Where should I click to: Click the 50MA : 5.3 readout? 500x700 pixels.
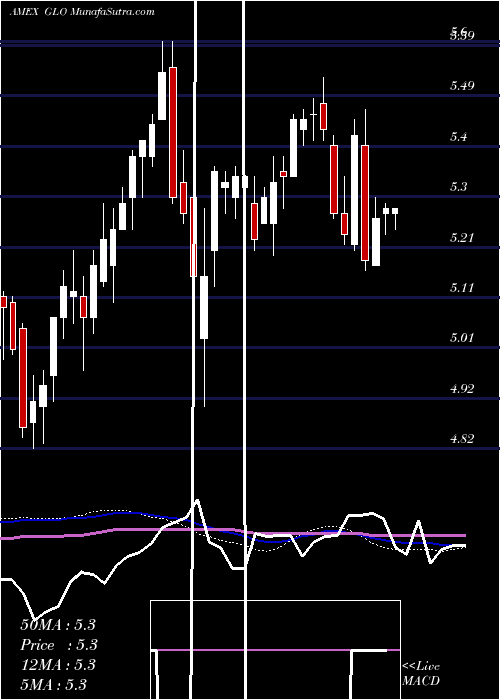58,625
